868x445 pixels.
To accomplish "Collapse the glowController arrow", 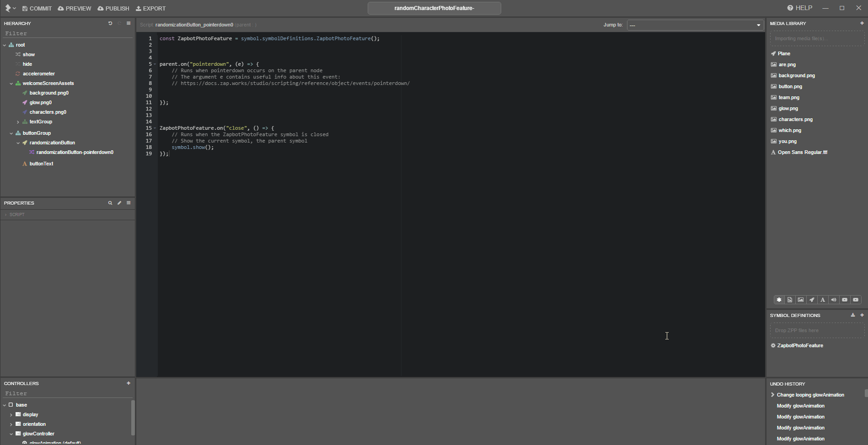I will tap(11, 434).
